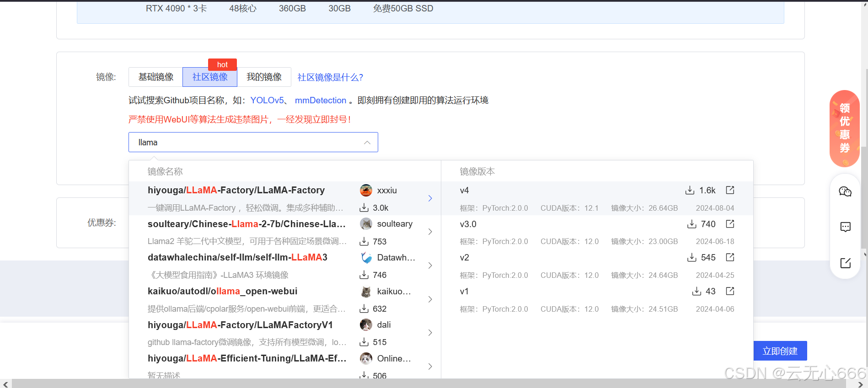Image resolution: width=868 pixels, height=388 pixels.
Task: Select hiyouga/LLaMA-Factory/LLaMAFactoryV1 image
Action: pyautogui.click(x=285, y=333)
